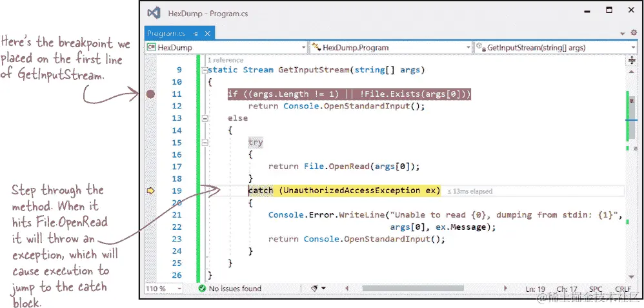
Task: Click the '1 reference' CodeLens link
Action: 225,60
